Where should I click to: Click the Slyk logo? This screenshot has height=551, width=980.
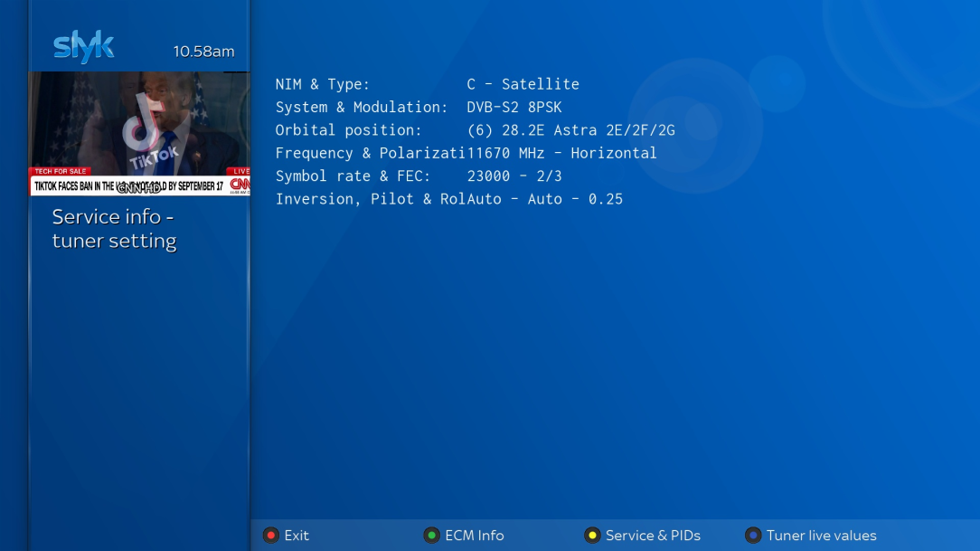(x=84, y=47)
